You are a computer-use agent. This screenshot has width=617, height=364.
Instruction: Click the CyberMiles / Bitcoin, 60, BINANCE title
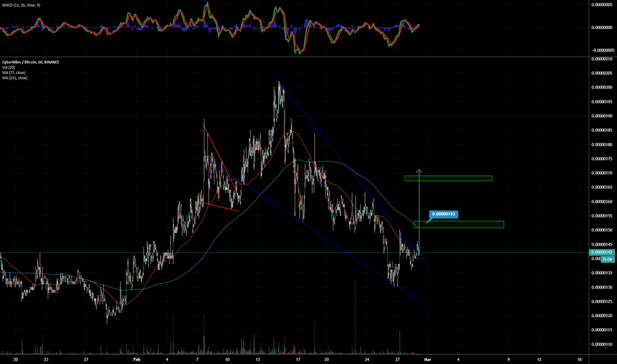pyautogui.click(x=30, y=62)
